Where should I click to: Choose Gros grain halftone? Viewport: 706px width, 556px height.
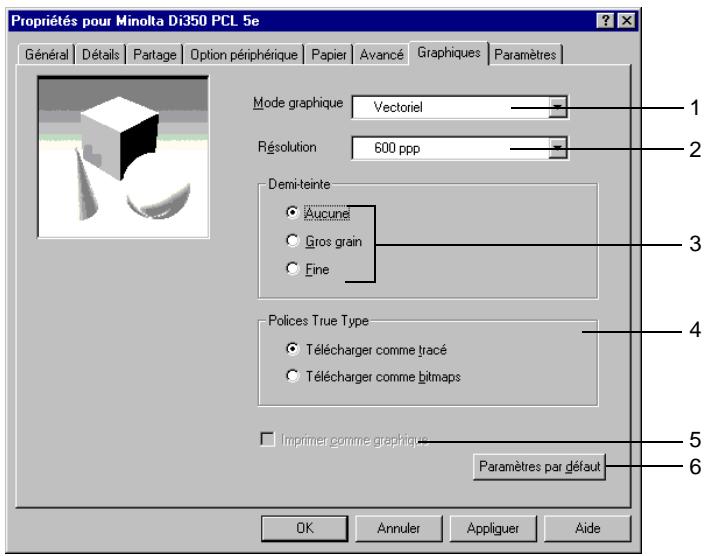[324, 241]
